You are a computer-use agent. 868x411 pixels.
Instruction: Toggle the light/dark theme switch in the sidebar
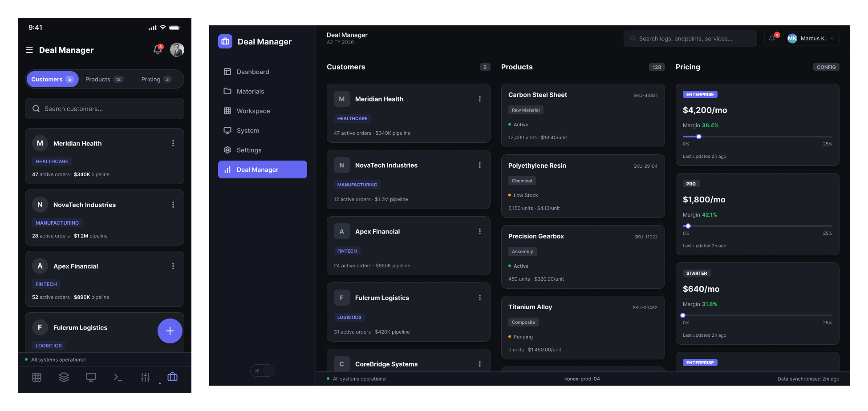click(x=263, y=371)
